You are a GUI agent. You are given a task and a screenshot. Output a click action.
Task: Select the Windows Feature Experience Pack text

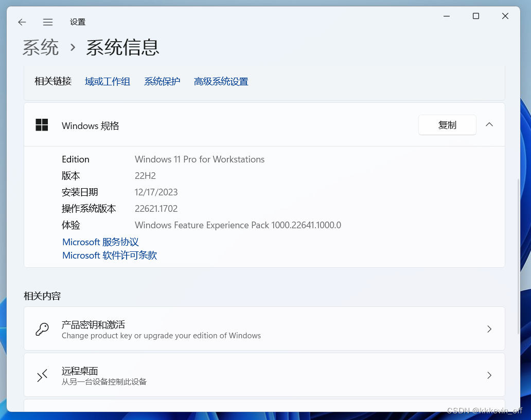coord(238,225)
